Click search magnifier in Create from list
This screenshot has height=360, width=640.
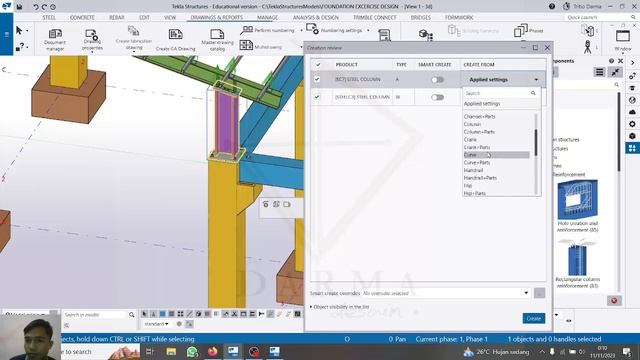533,93
